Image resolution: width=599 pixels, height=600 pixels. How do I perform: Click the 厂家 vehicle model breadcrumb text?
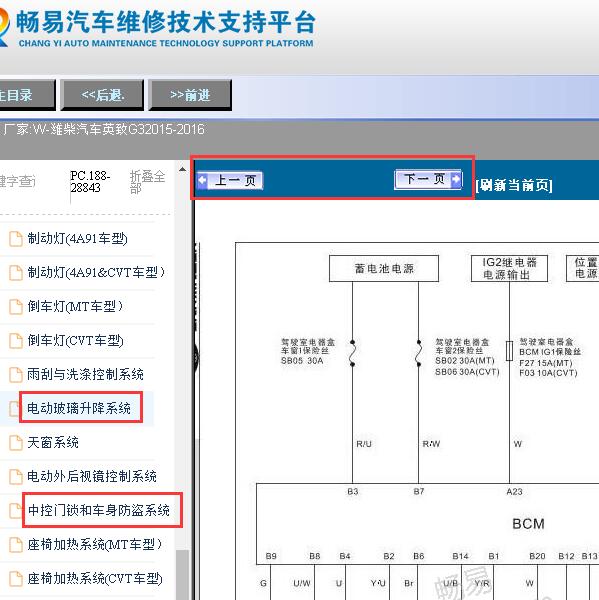tap(103, 129)
